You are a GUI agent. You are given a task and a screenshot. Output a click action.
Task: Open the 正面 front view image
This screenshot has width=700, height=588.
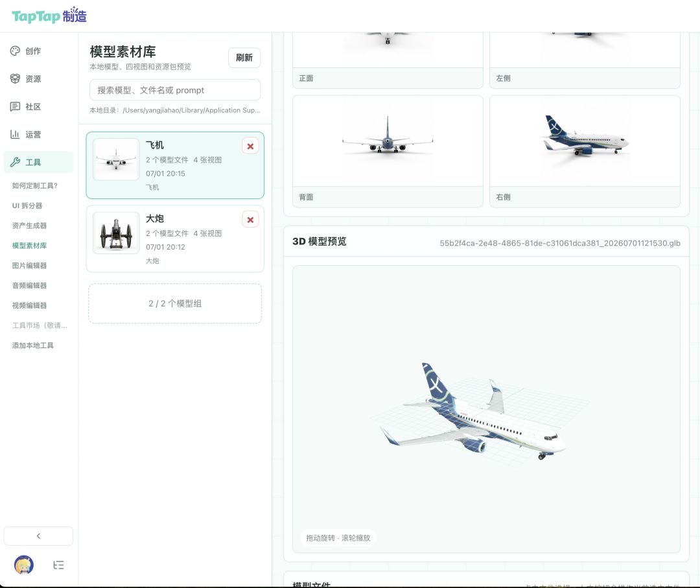388,50
